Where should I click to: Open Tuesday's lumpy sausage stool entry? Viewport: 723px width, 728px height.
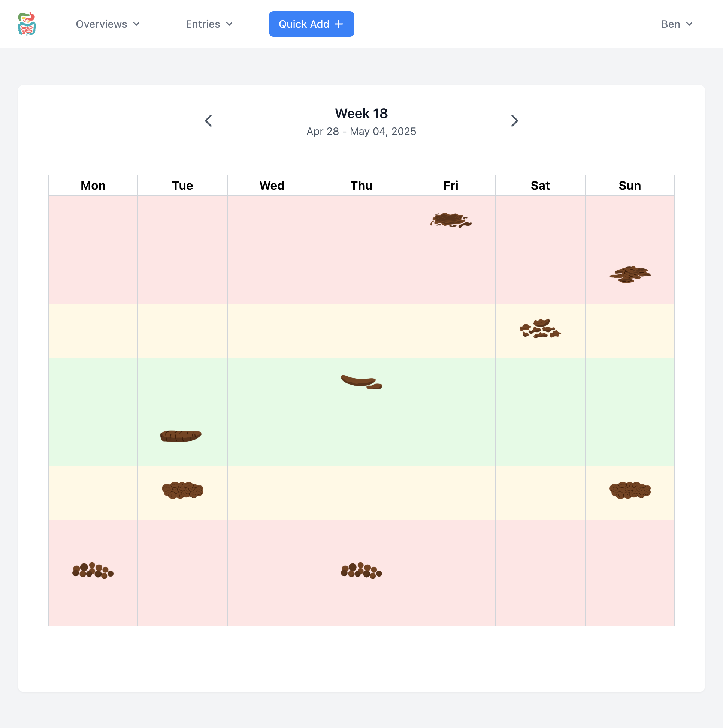tap(182, 490)
